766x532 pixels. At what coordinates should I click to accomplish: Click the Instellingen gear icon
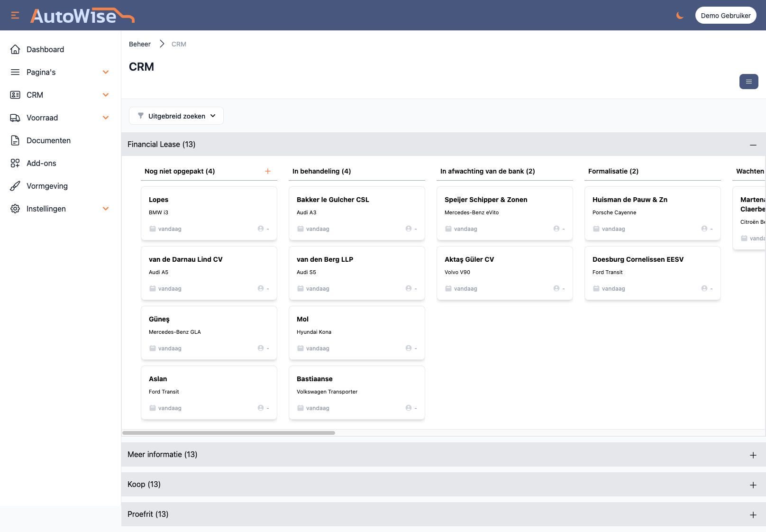pyautogui.click(x=15, y=209)
